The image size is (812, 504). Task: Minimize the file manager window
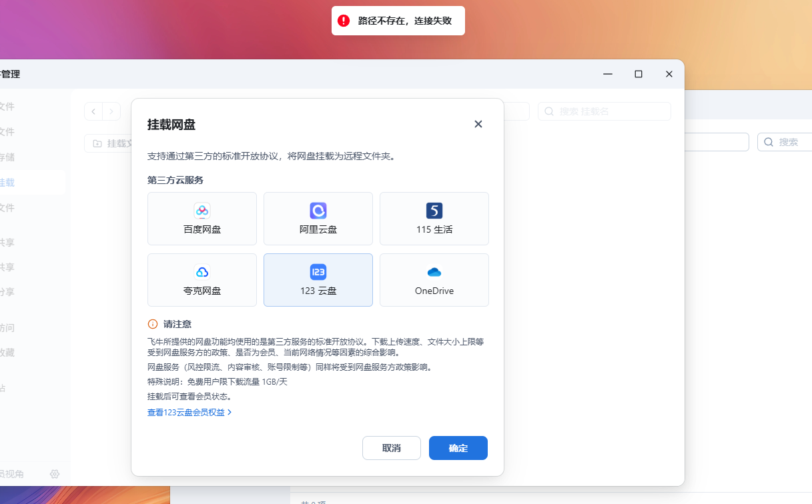click(608, 74)
